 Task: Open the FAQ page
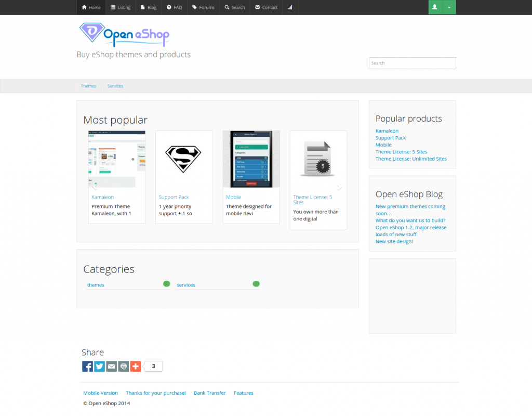coord(175,7)
